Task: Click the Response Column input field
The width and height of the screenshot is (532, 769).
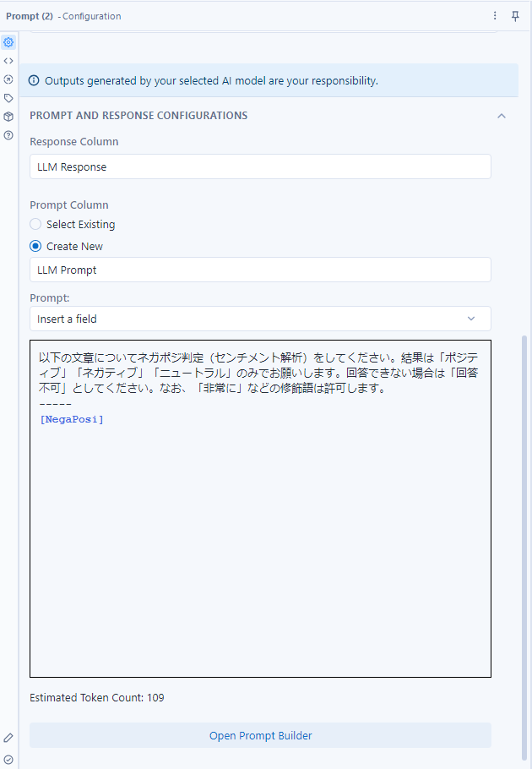Action: coord(260,166)
